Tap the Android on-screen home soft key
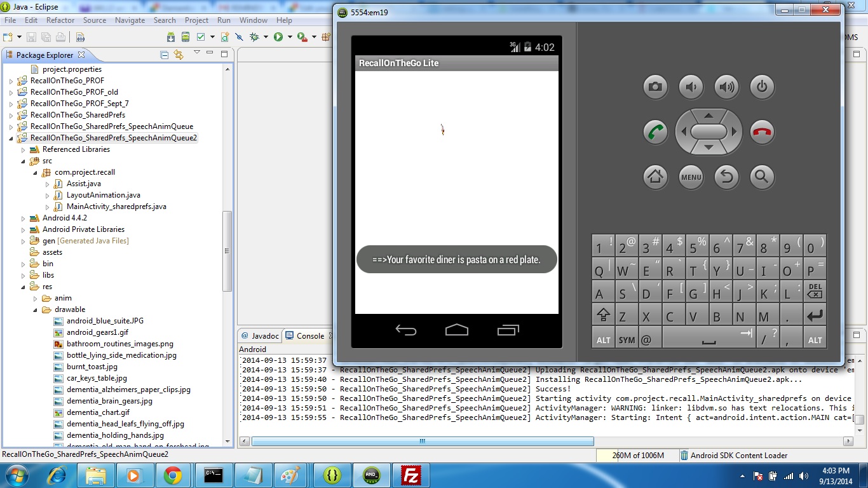Viewport: 868px width, 488px height. pyautogui.click(x=457, y=330)
